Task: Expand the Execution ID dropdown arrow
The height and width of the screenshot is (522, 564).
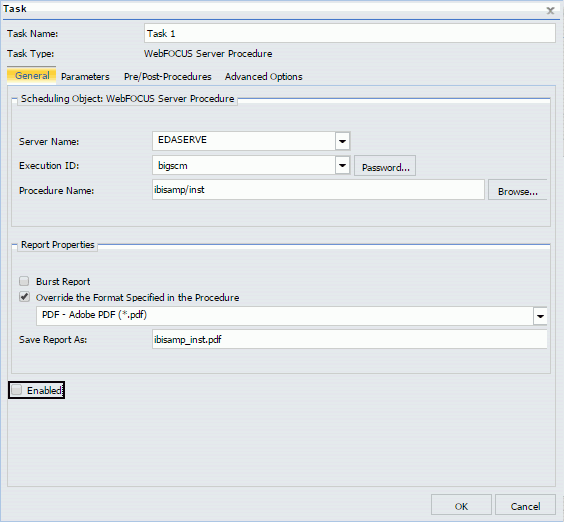Action: 342,165
